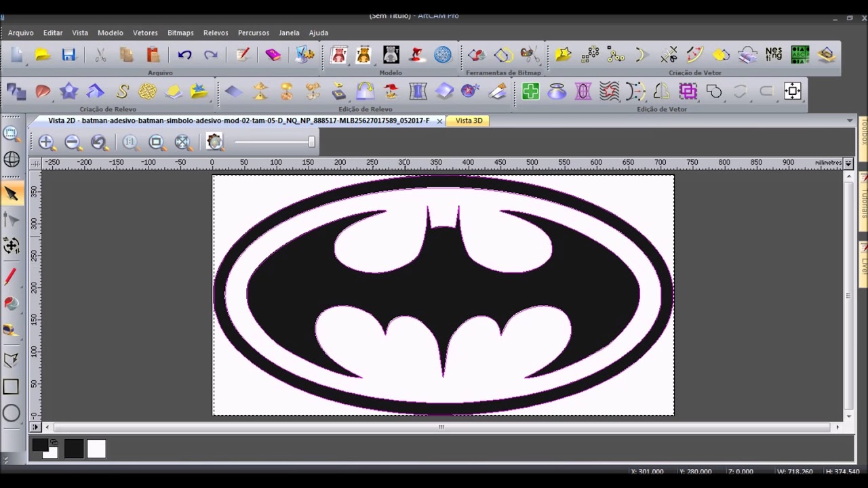
Task: Open the Vista menu
Action: [x=80, y=33]
